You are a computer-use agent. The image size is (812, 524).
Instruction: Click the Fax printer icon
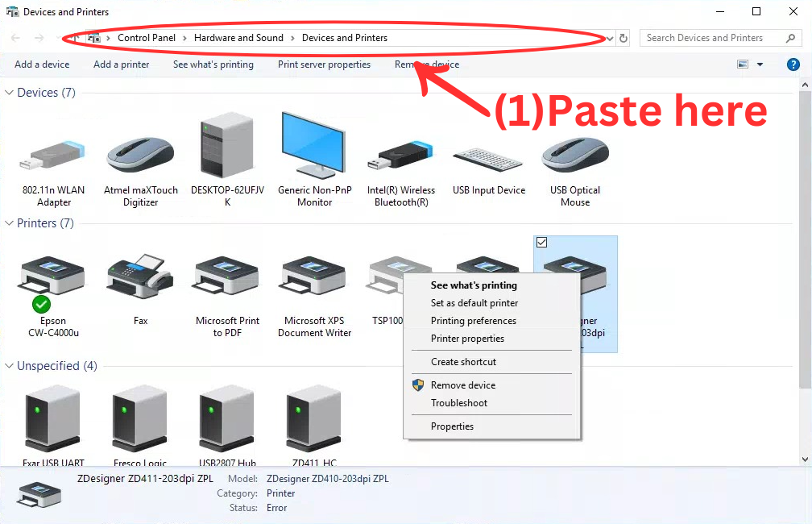[140, 276]
